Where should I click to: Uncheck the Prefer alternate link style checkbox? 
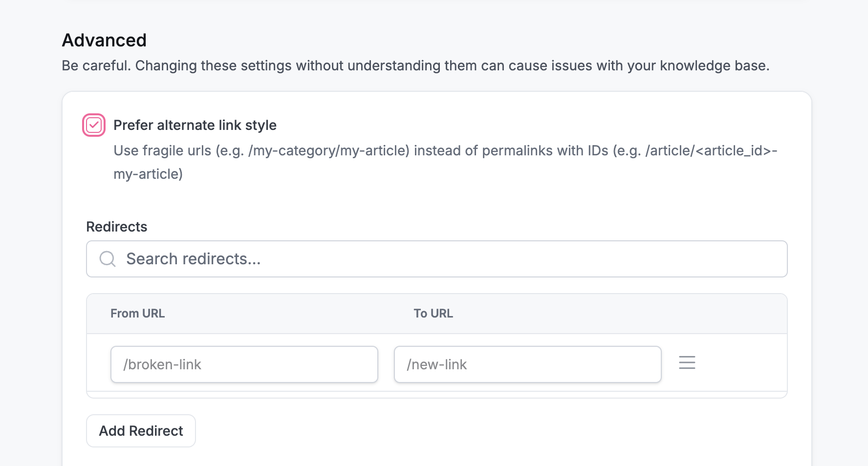click(x=94, y=125)
